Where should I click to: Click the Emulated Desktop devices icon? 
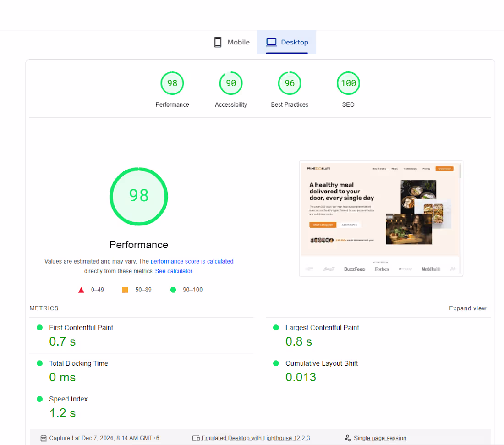coord(196,438)
